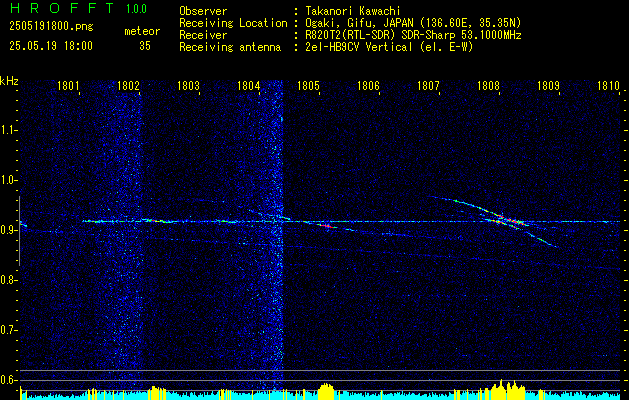Image resolution: width=629 pixels, height=400 pixels.
Task: Click the 0.8 kHz axis label
Action: pos(8,280)
